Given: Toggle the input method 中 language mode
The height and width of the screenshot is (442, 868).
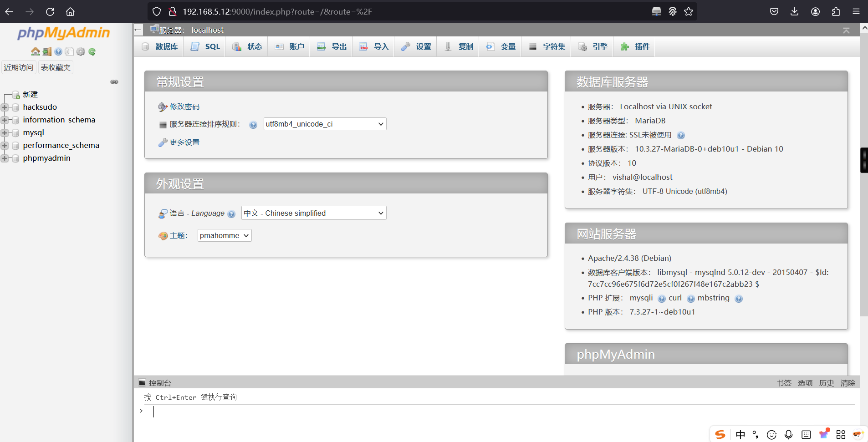Looking at the screenshot, I should (x=740, y=435).
